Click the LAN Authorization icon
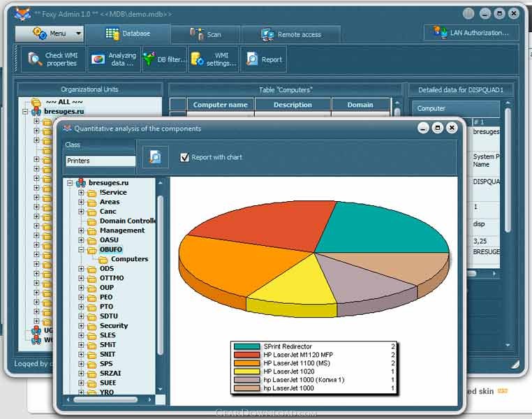This screenshot has width=532, height=419. click(x=441, y=33)
